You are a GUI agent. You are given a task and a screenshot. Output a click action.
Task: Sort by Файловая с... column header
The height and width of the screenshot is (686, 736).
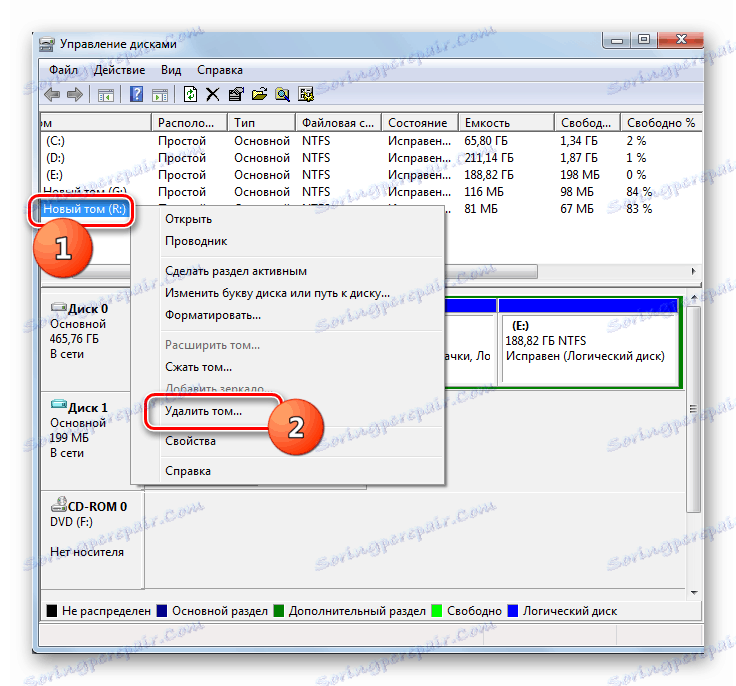338,123
